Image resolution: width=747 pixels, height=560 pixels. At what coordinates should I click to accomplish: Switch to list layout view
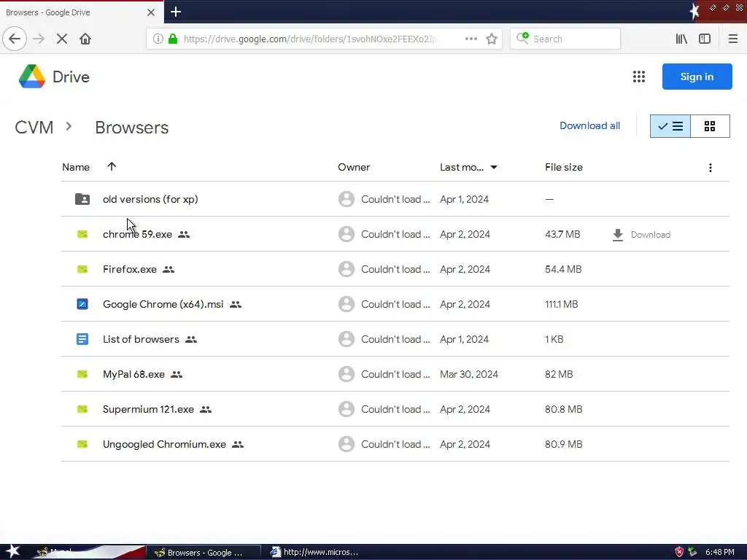pyautogui.click(x=670, y=126)
